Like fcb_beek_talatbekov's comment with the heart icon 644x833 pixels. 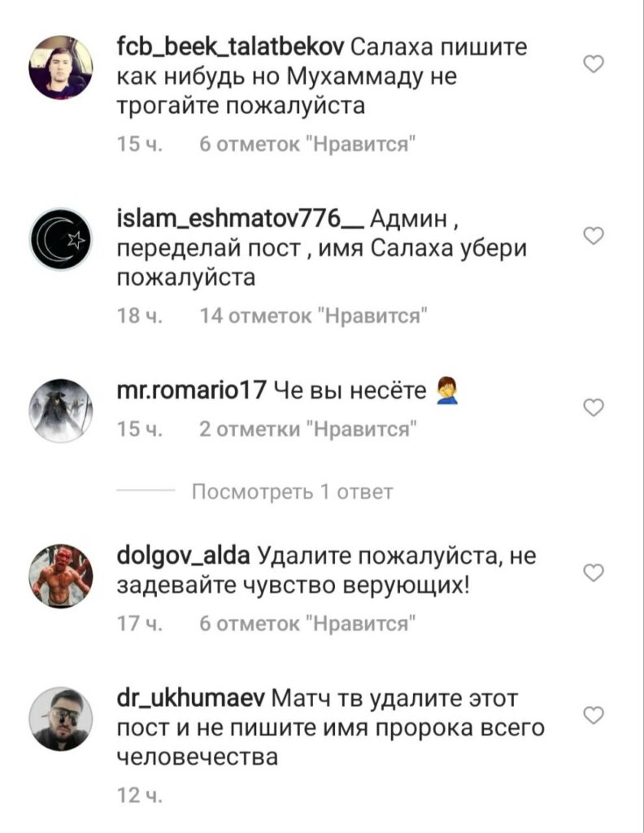pyautogui.click(x=594, y=64)
